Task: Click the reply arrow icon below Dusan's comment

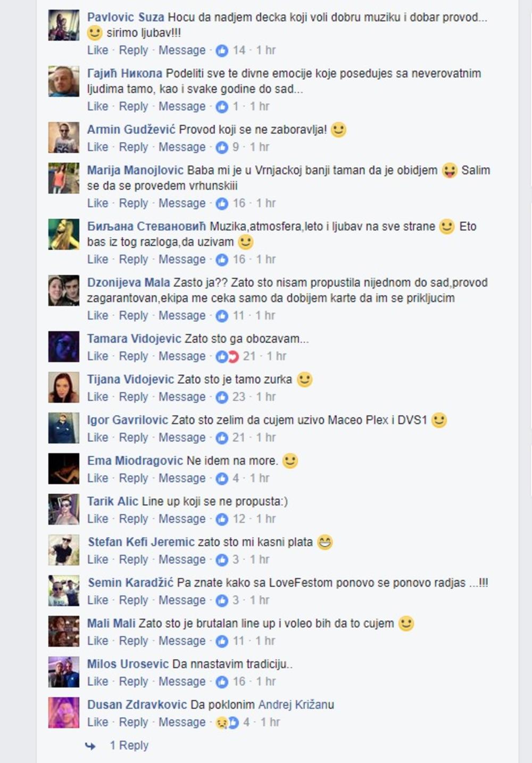Action: pyautogui.click(x=90, y=746)
